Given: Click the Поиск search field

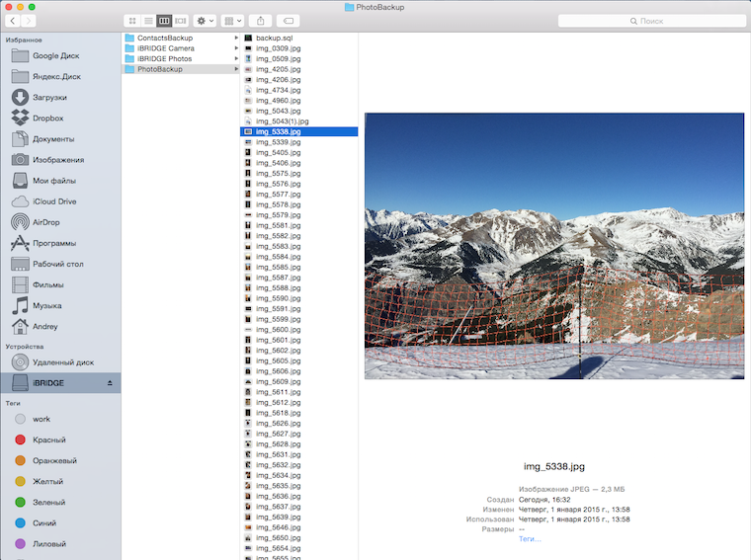Looking at the screenshot, I should coord(650,20).
